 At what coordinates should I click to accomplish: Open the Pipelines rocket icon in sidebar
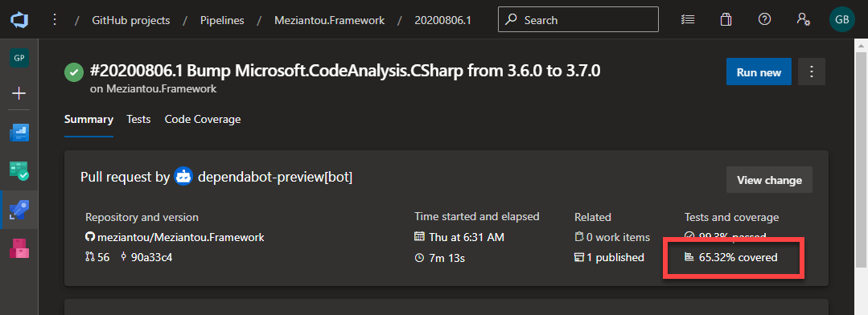tap(19, 210)
